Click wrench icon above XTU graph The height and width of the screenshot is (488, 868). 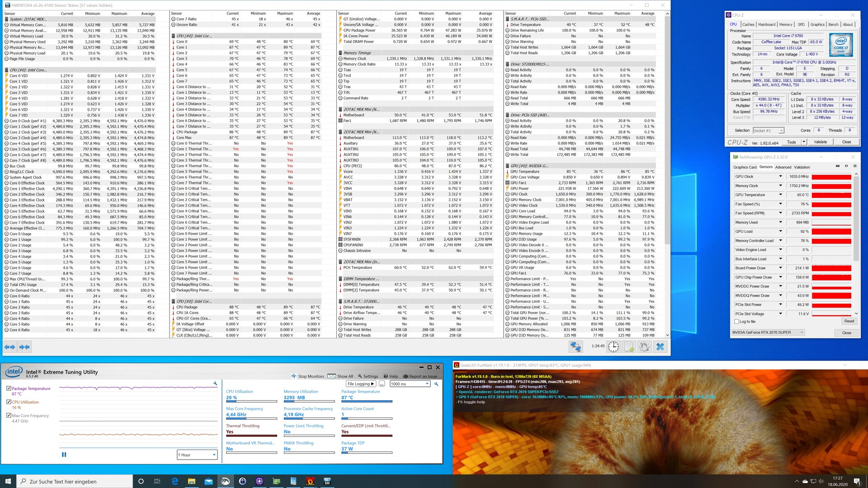pos(216,383)
